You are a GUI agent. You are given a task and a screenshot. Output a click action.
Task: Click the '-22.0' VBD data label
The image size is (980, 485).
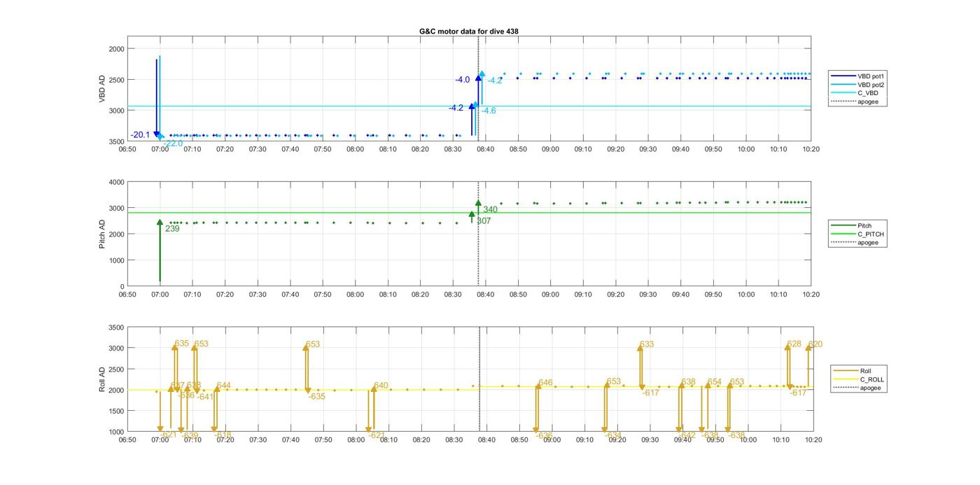(x=173, y=143)
